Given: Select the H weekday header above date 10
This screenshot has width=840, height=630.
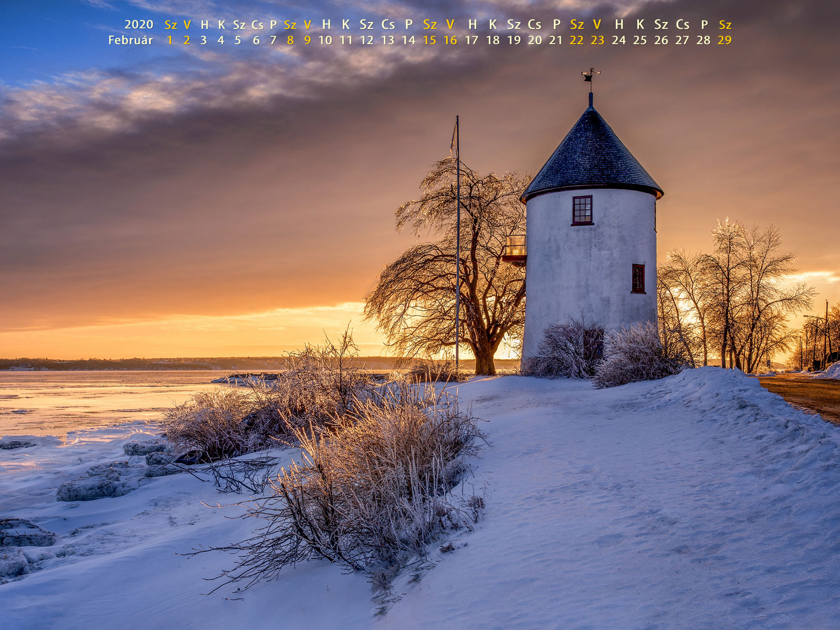Looking at the screenshot, I should point(325,24).
